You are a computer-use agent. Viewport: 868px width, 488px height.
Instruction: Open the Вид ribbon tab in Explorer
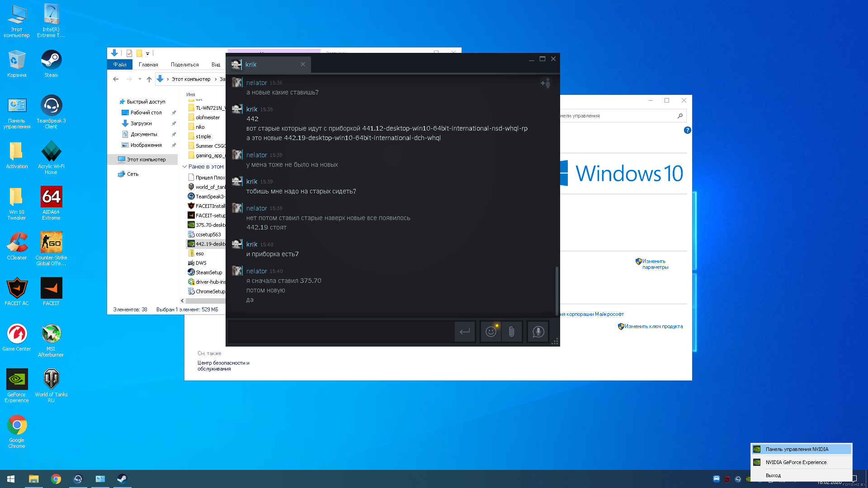click(216, 65)
